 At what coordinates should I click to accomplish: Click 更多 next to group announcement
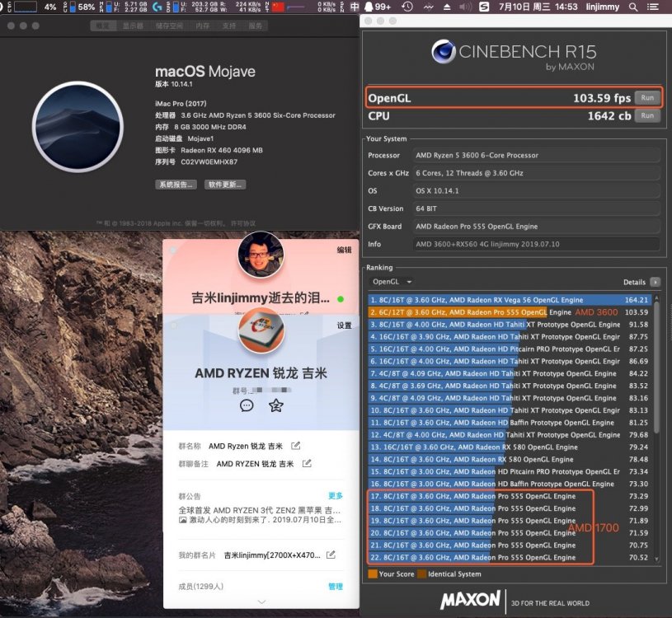point(336,495)
